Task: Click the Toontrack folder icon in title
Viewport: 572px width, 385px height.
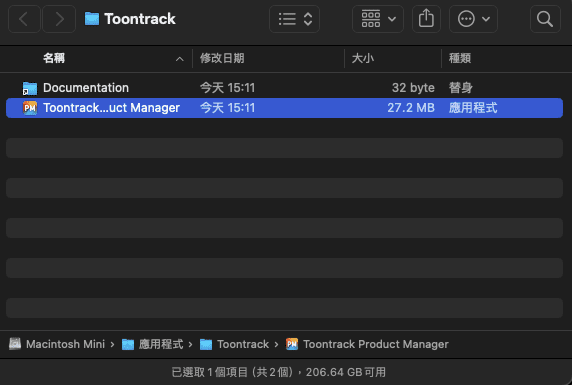Action: click(92, 19)
